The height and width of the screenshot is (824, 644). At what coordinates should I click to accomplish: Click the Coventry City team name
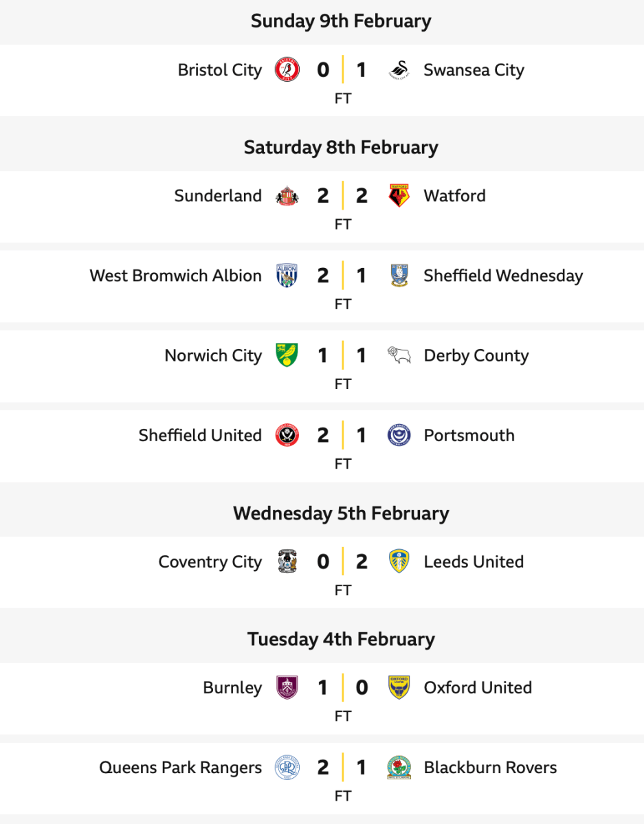[210, 561]
